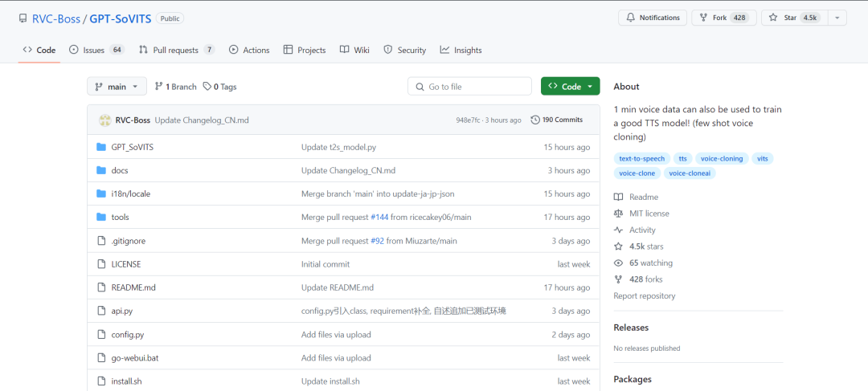Click the book icon next to Readme
Viewport: 868px width, 391px height.
click(618, 197)
